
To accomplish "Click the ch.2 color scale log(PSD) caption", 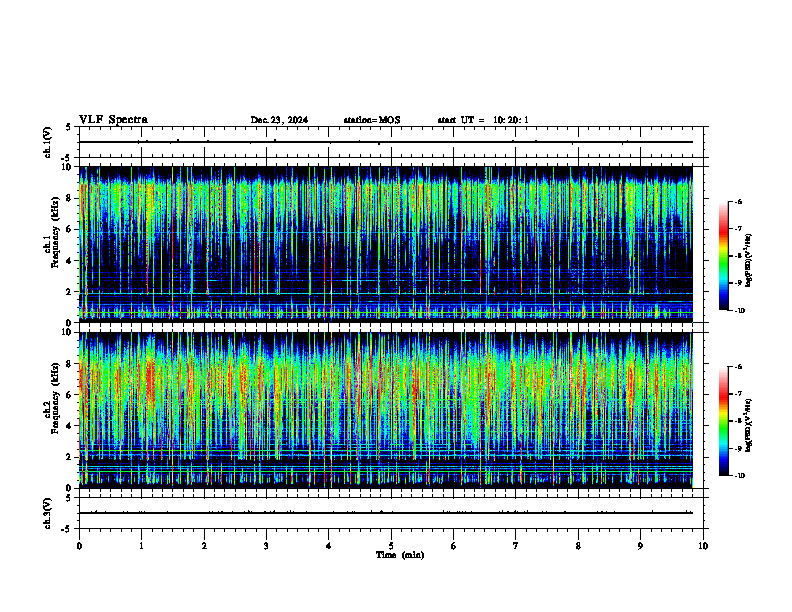I will click(750, 425).
